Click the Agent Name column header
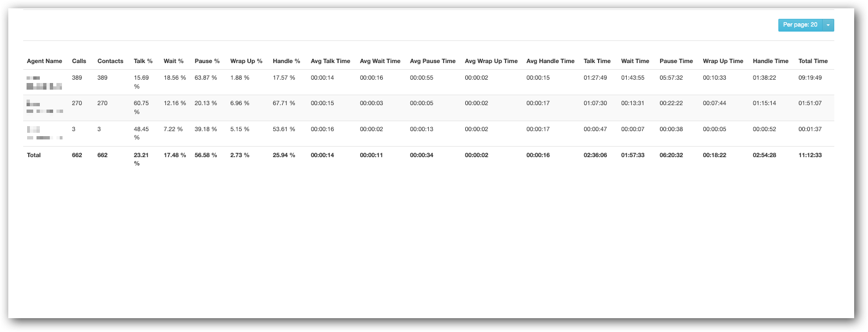Image resolution: width=868 pixels, height=332 pixels. [44, 61]
